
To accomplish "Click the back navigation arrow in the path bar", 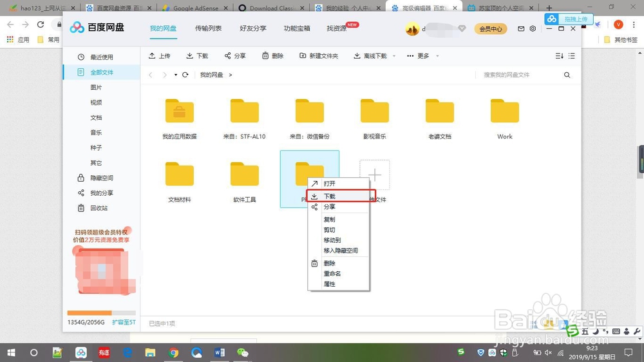I will pos(151,75).
